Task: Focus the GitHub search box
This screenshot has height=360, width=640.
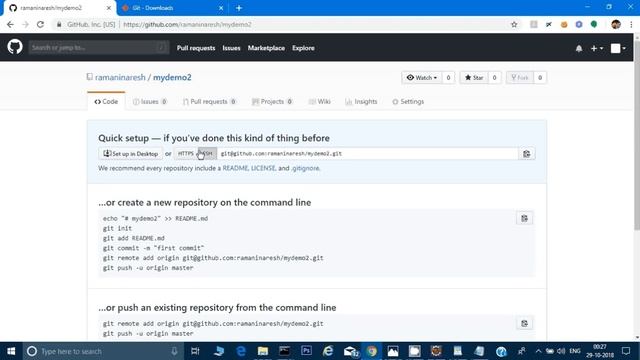Action: (98, 48)
